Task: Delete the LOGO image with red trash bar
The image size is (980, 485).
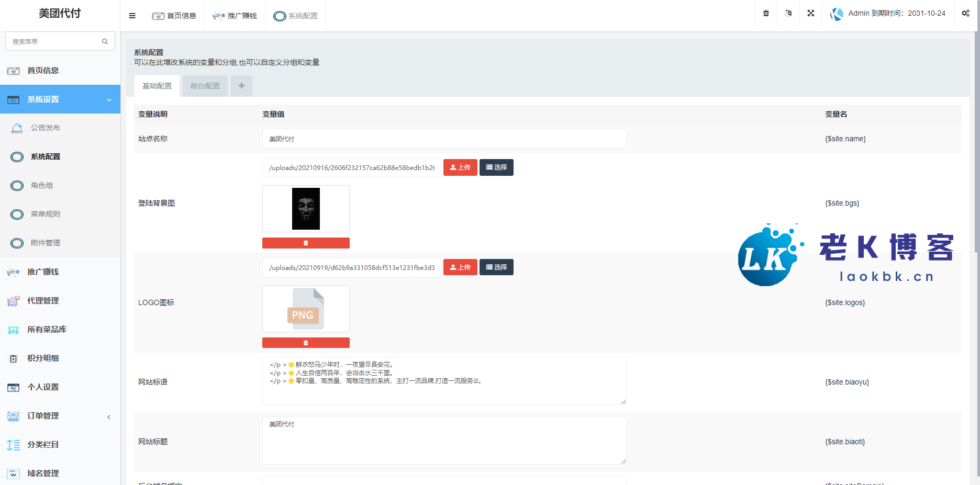Action: [x=306, y=343]
